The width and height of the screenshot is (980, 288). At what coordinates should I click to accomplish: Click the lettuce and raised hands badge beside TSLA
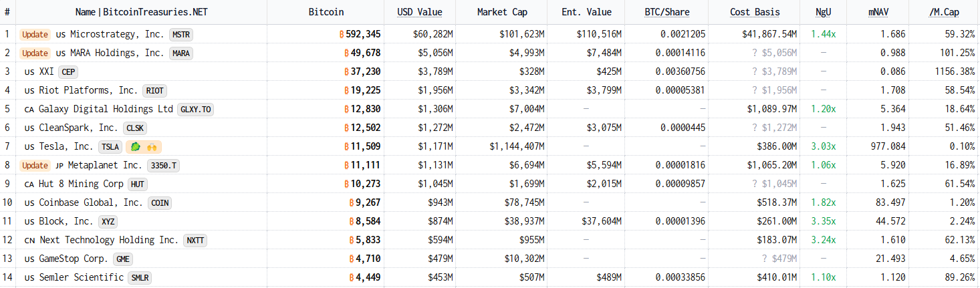(144, 146)
